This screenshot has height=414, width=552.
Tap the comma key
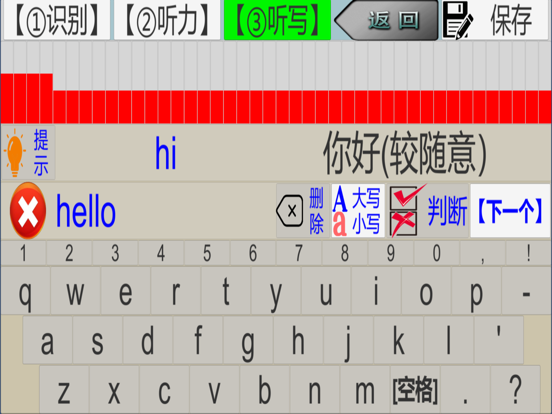[x=483, y=253]
